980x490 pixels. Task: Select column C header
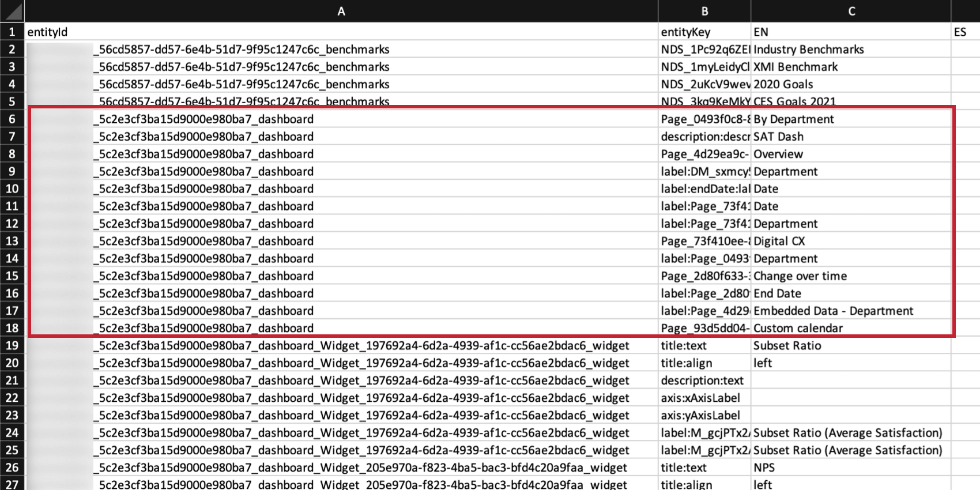point(851,11)
